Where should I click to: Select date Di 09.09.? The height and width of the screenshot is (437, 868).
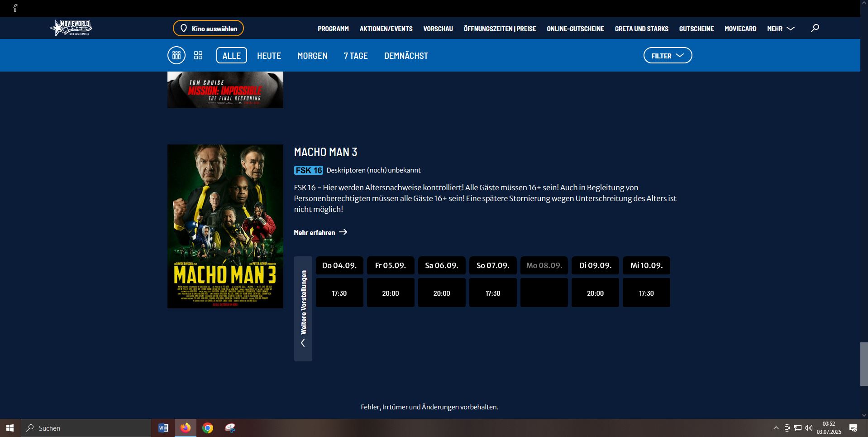[x=595, y=265]
